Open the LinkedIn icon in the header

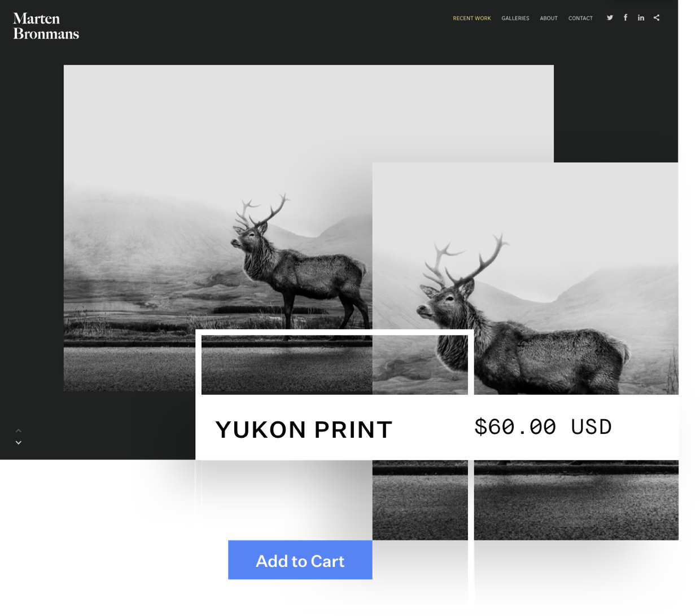point(641,17)
